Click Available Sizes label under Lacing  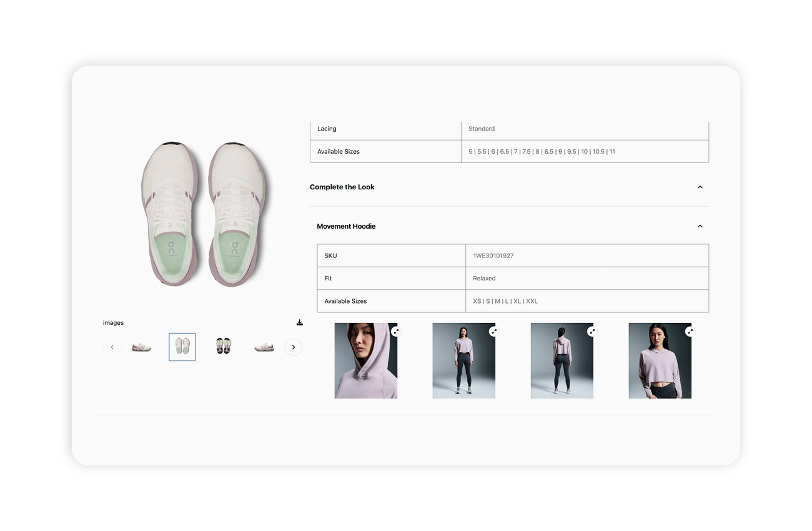click(339, 152)
